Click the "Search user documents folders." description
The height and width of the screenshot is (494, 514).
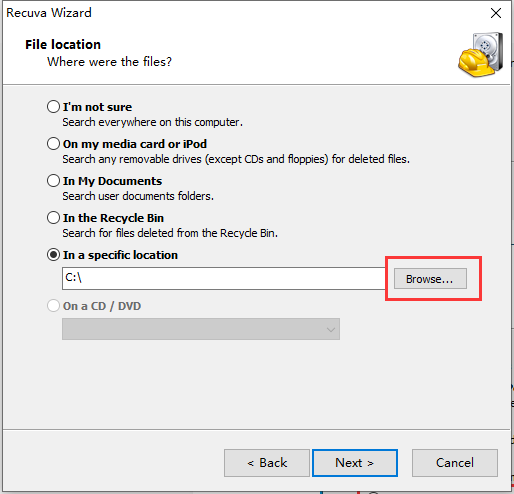coord(138,196)
